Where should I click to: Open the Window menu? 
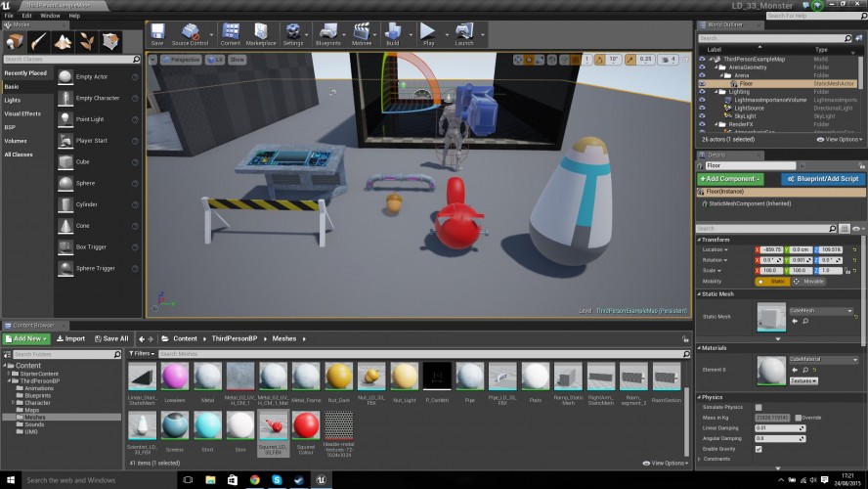coord(51,16)
